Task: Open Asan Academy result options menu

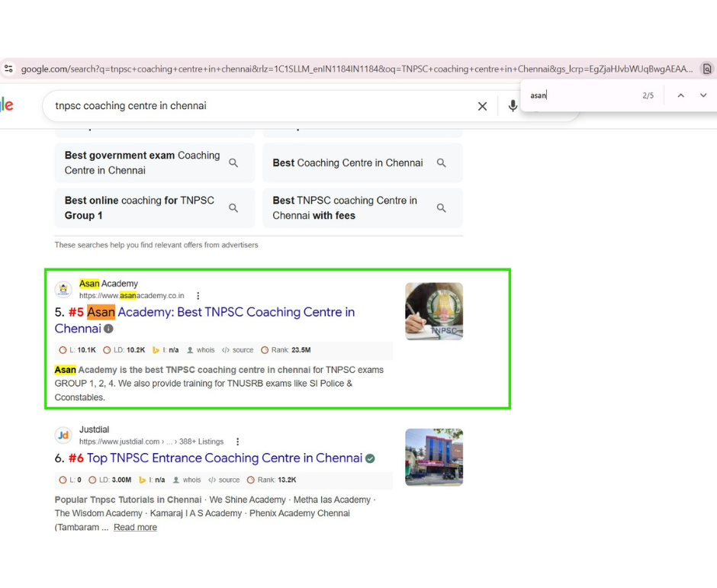Action: click(x=198, y=296)
